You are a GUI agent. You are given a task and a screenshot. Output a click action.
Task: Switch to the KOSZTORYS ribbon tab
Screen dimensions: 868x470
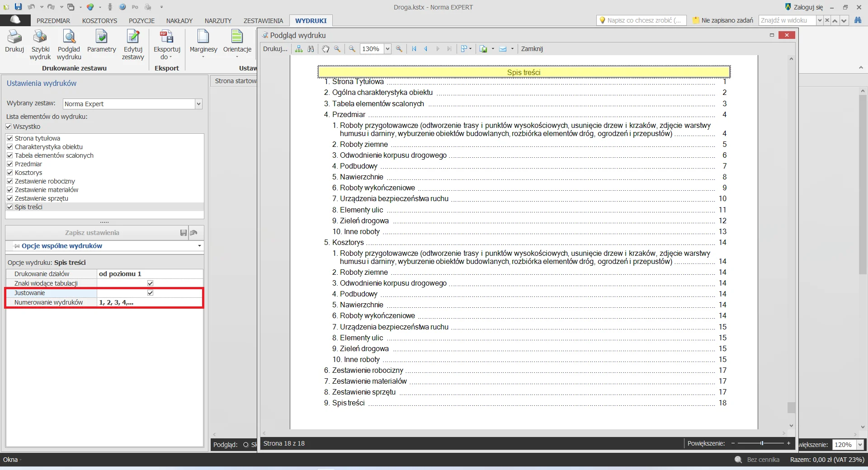click(99, 21)
